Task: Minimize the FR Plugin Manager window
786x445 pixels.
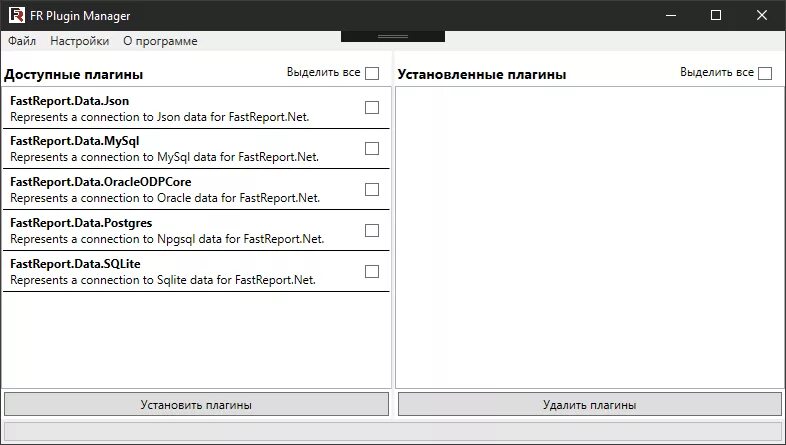Action: pos(671,16)
